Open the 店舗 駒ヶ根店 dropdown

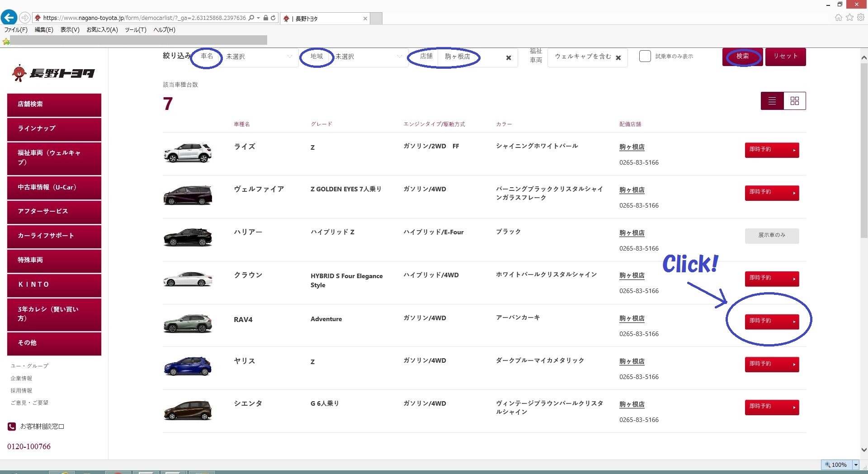click(x=478, y=57)
